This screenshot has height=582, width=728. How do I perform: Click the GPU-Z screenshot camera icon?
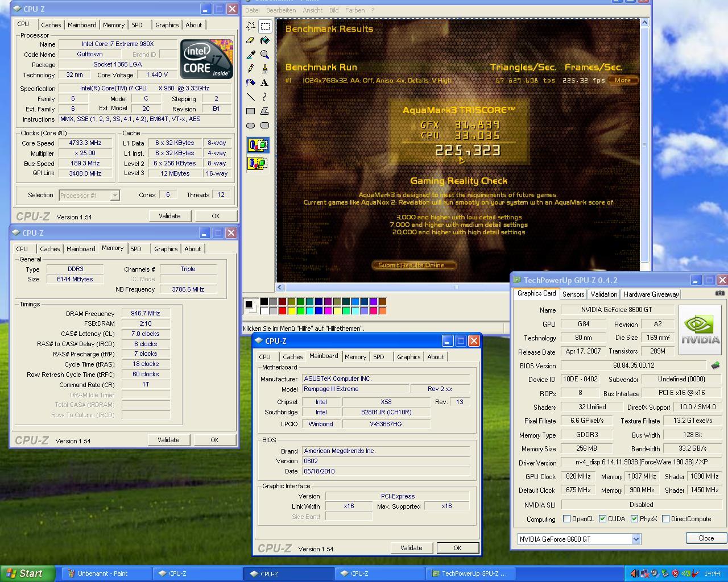click(720, 293)
